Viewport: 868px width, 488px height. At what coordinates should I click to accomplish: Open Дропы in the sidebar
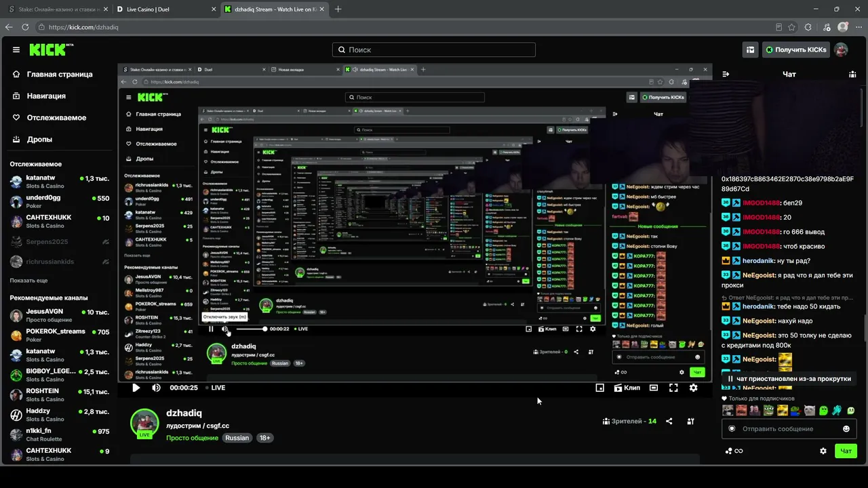click(x=39, y=139)
